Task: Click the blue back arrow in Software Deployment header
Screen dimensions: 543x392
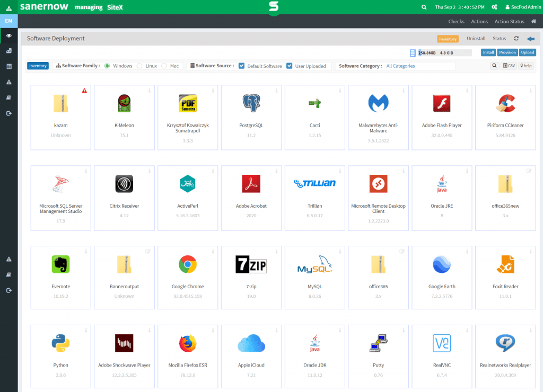Action: click(530, 39)
